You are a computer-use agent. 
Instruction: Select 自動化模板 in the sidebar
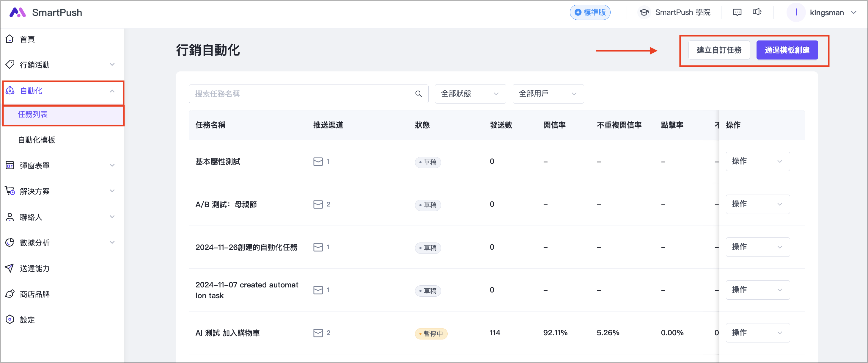[37, 140]
